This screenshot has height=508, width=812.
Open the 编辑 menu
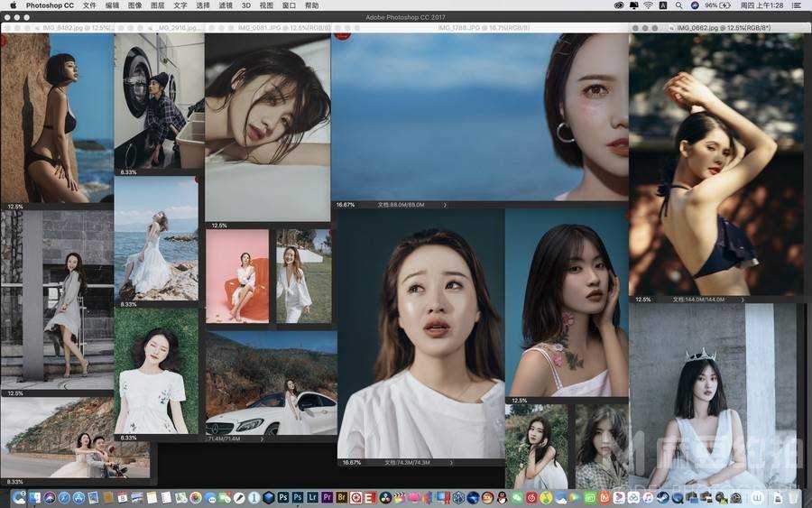coord(113,5)
